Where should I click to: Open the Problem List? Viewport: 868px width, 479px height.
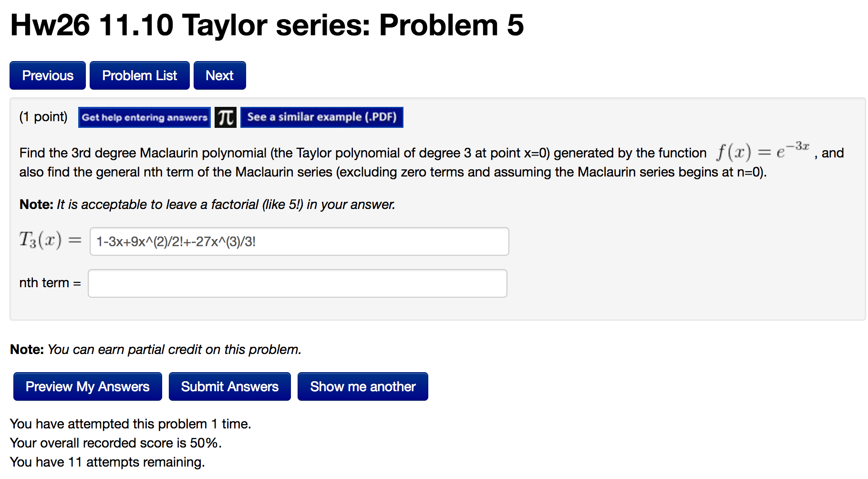tap(139, 75)
